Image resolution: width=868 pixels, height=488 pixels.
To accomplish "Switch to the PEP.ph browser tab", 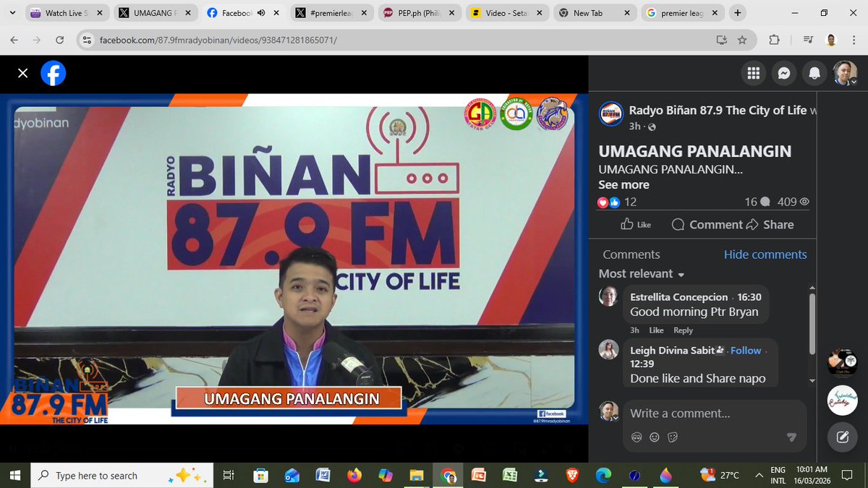I will coord(420,13).
